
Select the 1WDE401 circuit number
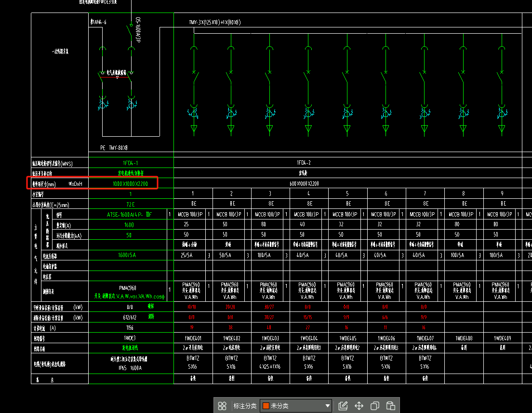click(x=193, y=338)
